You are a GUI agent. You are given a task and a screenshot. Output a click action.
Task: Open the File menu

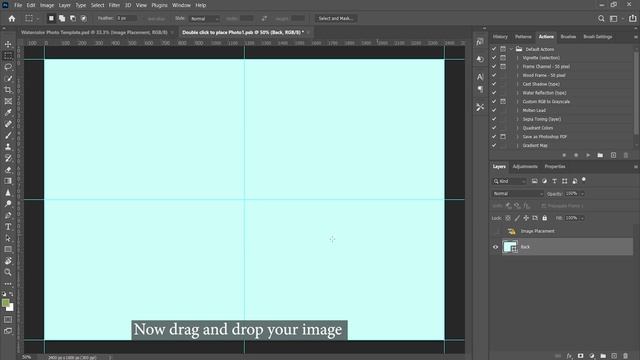18,5
